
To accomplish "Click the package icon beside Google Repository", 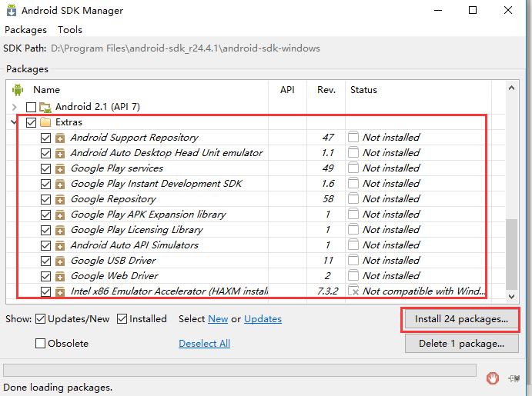I will [x=60, y=199].
